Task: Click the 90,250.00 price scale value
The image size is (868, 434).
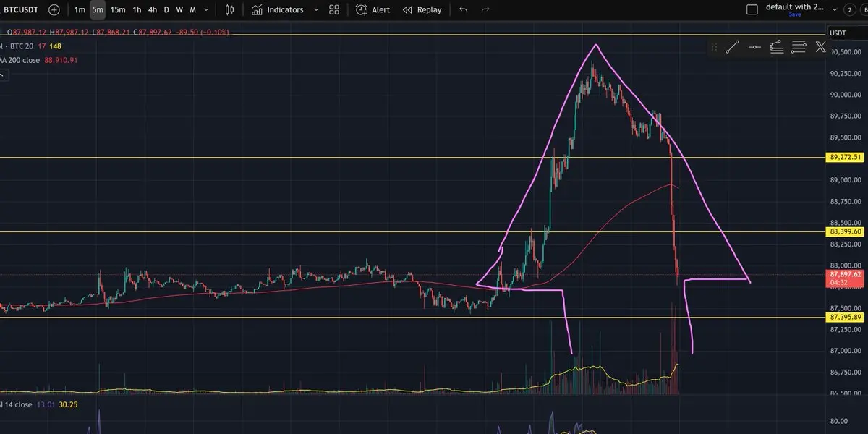Action: (845, 73)
